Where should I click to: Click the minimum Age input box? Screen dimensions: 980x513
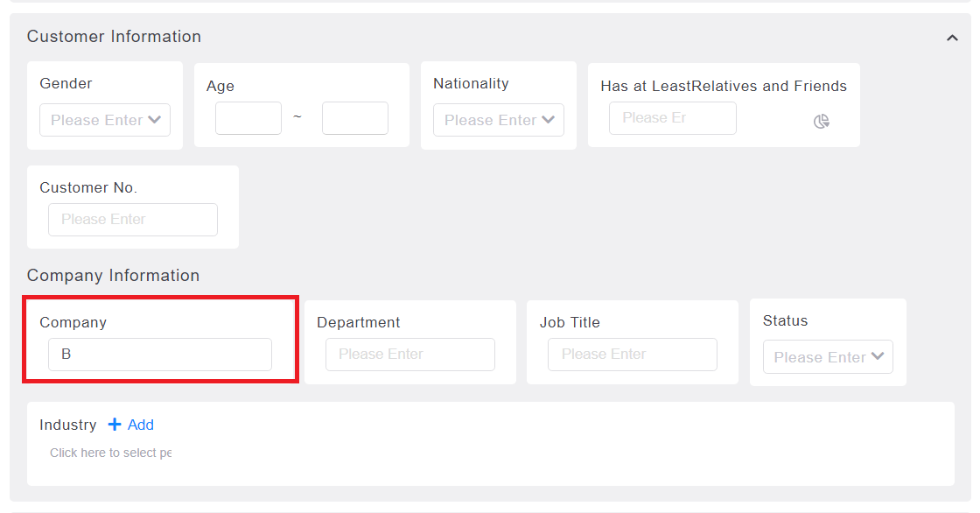coord(248,118)
